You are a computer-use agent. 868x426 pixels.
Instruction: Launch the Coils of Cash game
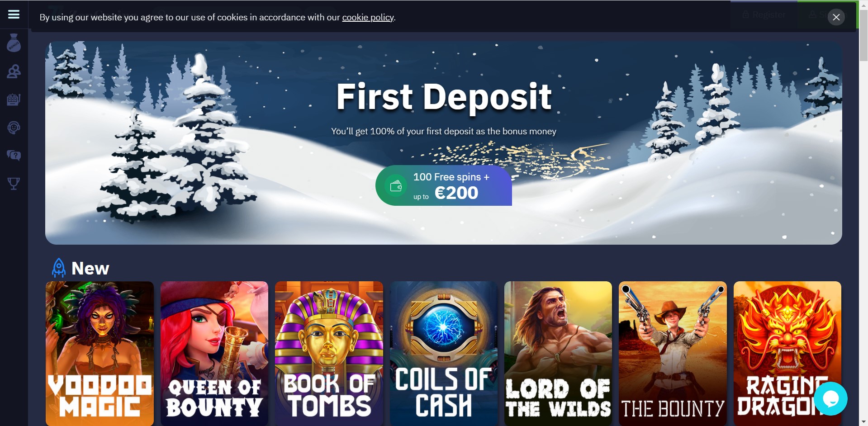point(444,354)
